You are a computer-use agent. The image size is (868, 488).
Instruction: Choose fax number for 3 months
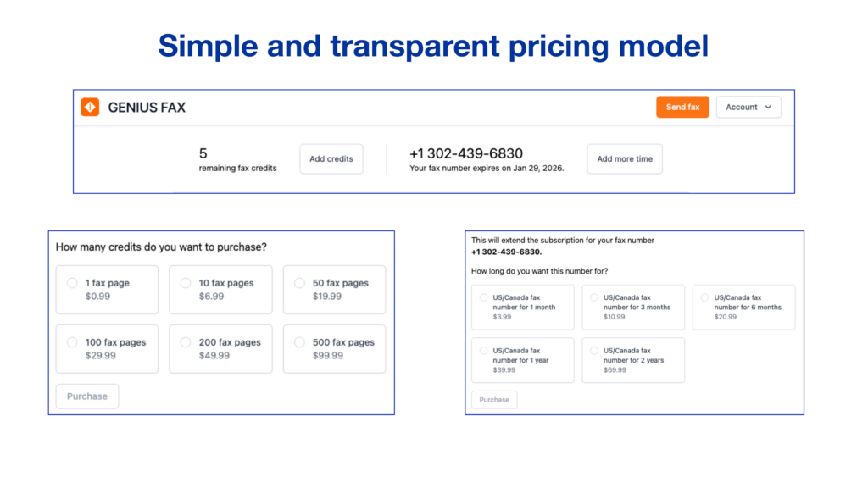[594, 297]
